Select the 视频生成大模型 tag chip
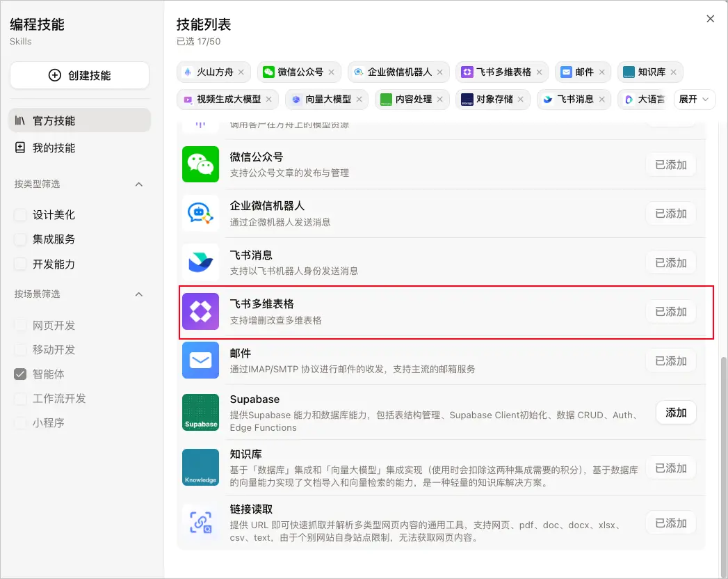This screenshot has width=728, height=579. point(227,100)
